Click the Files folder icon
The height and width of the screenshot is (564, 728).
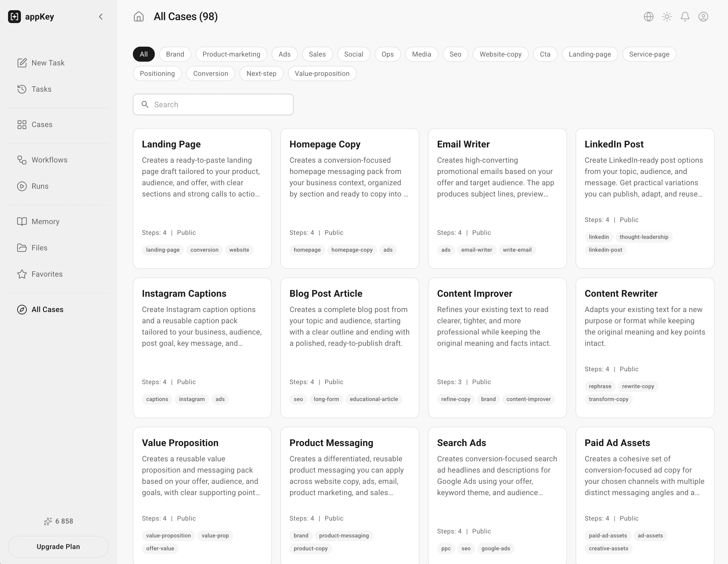point(22,248)
